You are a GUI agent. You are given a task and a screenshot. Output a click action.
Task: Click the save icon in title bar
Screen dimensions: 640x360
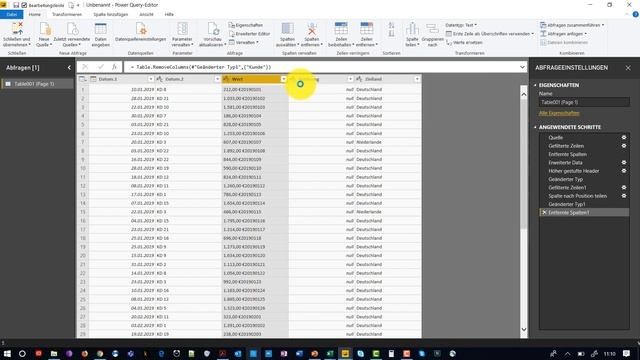tap(16, 5)
